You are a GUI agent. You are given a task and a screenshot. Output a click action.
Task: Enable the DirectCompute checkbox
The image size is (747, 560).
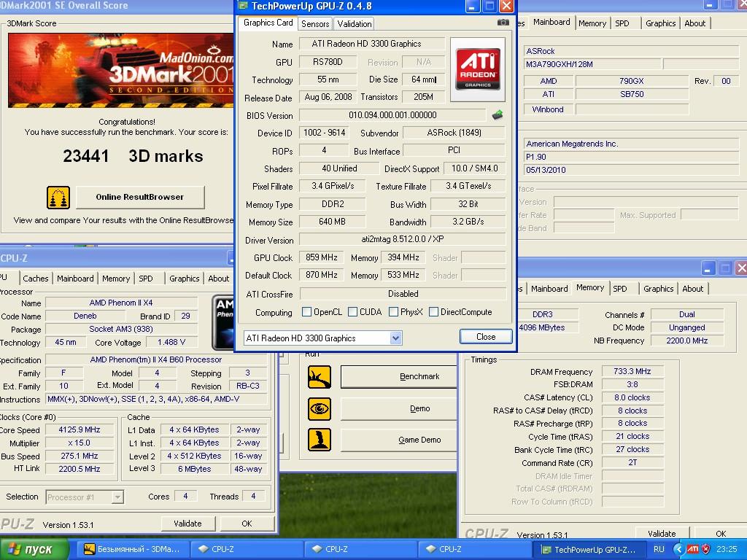433,312
